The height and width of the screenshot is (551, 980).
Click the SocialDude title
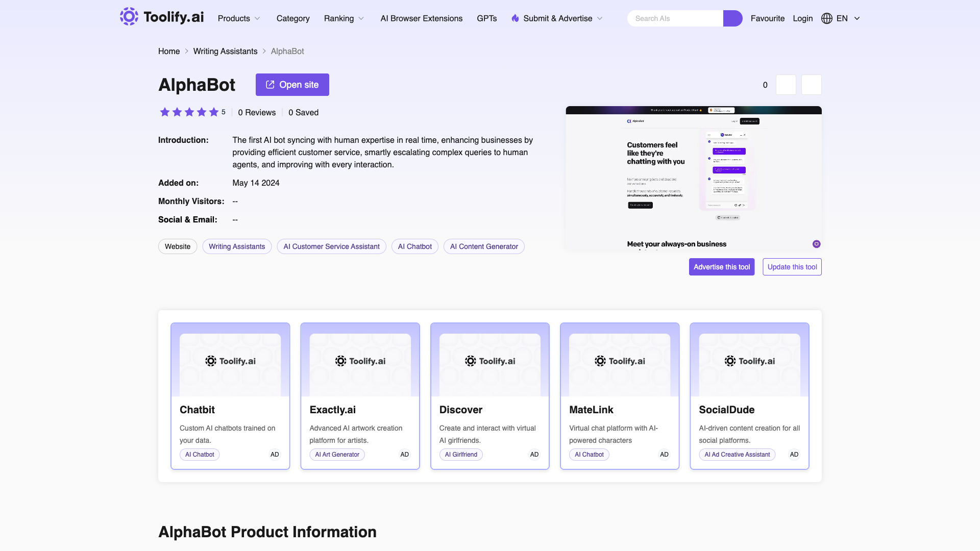(726, 410)
